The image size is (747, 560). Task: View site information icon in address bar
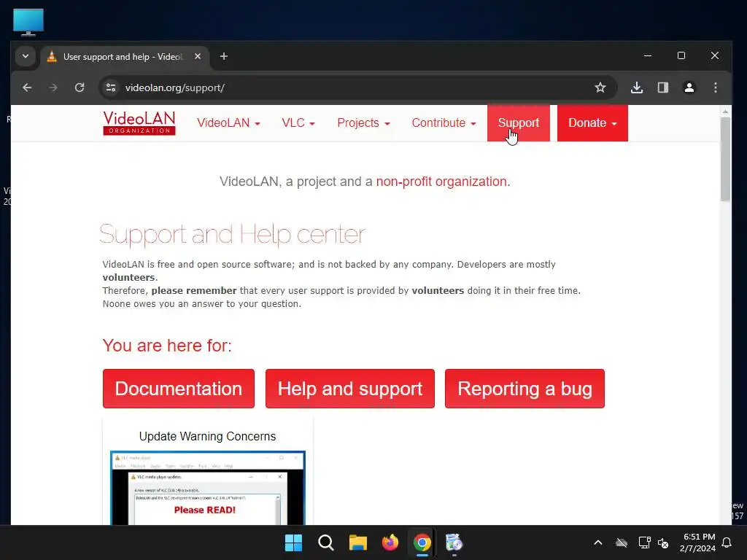pyautogui.click(x=111, y=87)
